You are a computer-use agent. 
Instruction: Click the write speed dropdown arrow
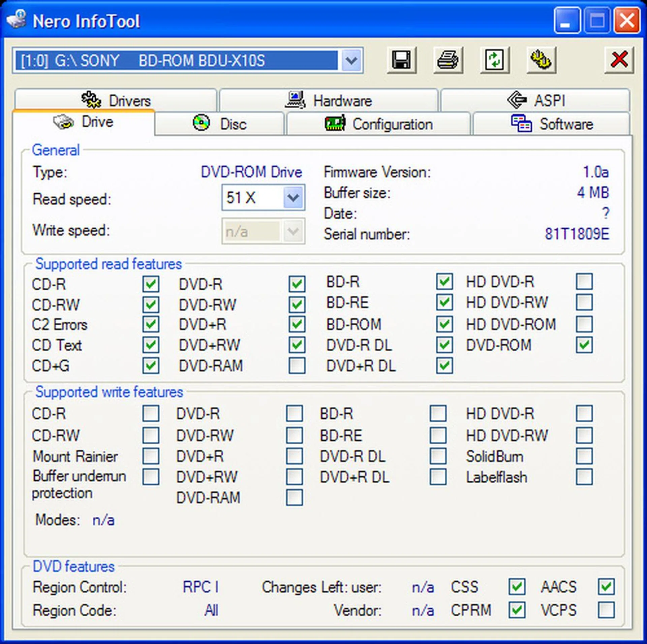point(292,231)
